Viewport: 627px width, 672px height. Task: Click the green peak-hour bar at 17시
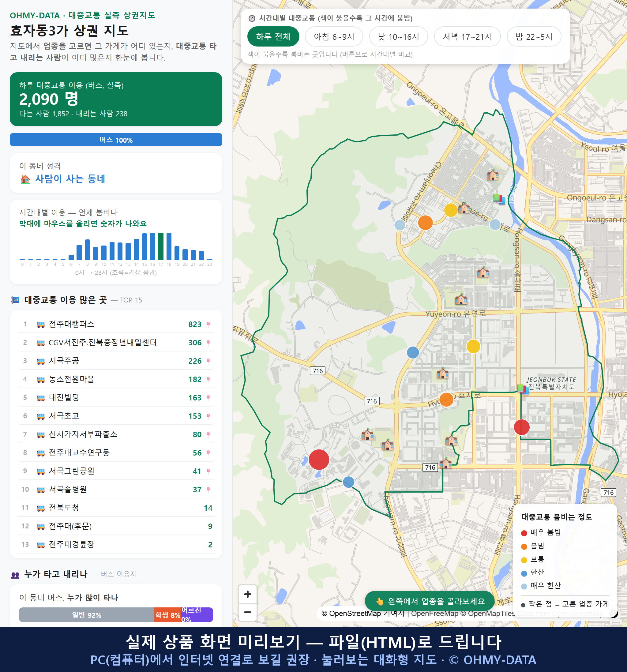coord(161,246)
